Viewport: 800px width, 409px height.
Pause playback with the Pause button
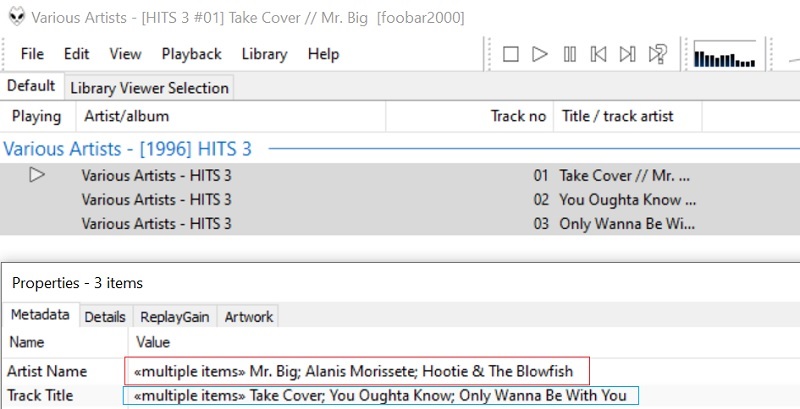click(x=569, y=54)
